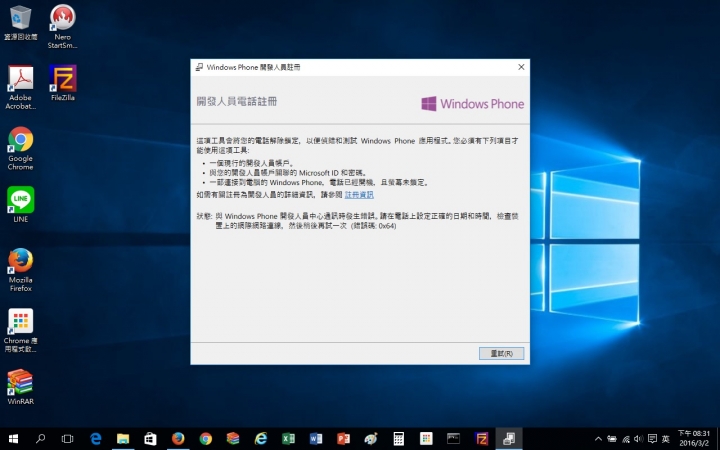Launch Internet Explorer from taskbar
720x450 pixels.
tap(260, 439)
